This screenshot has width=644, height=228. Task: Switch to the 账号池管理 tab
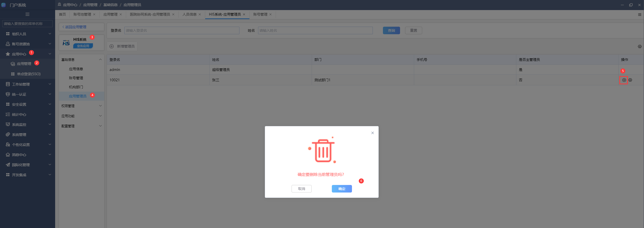point(82,14)
